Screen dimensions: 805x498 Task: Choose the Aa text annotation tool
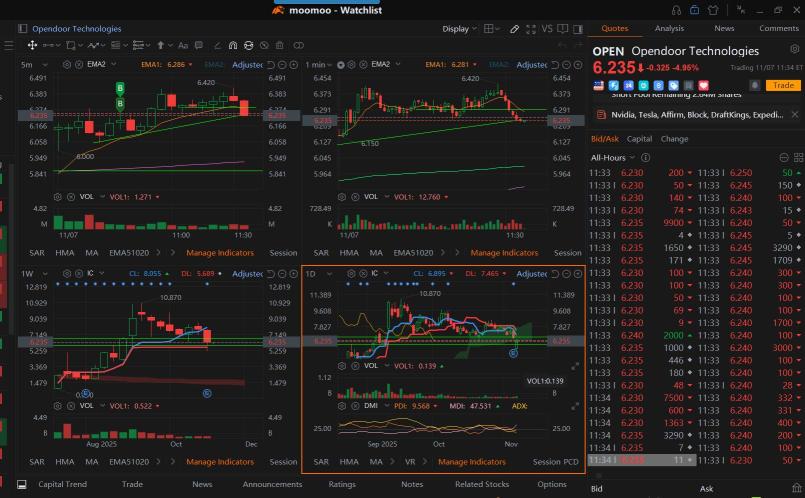click(x=183, y=45)
